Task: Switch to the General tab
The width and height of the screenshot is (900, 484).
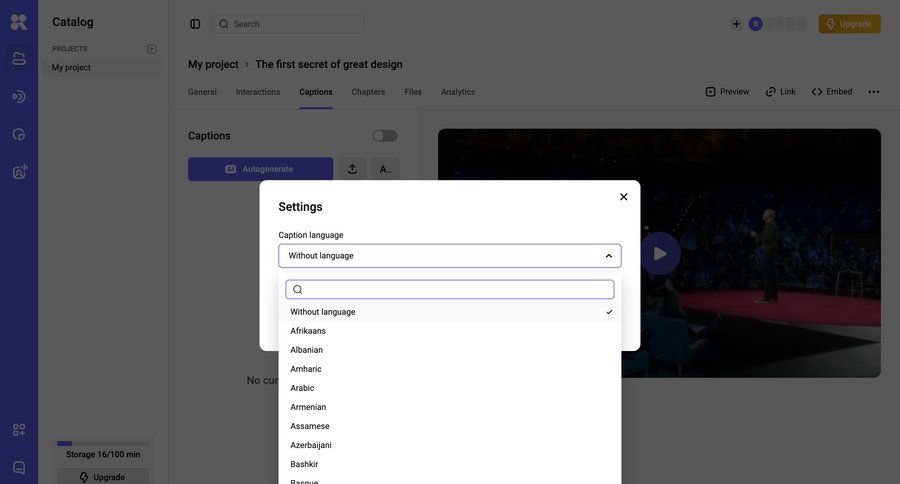Action: 202,92
